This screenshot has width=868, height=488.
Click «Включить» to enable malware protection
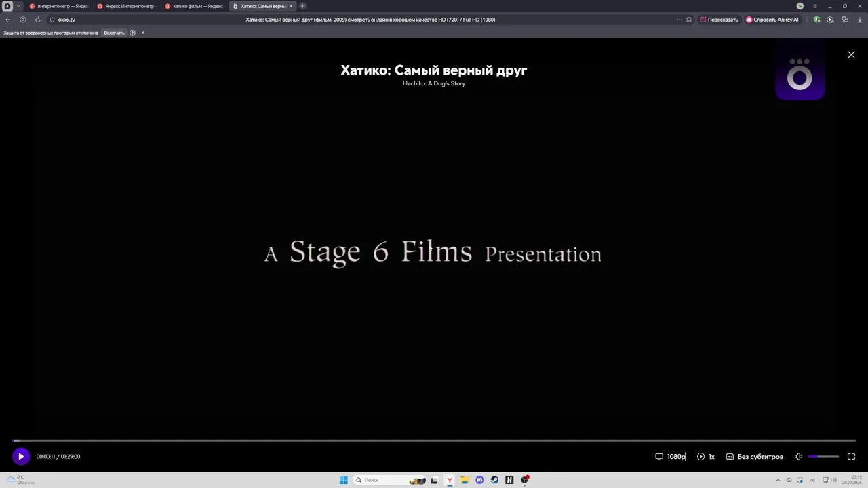coord(114,33)
